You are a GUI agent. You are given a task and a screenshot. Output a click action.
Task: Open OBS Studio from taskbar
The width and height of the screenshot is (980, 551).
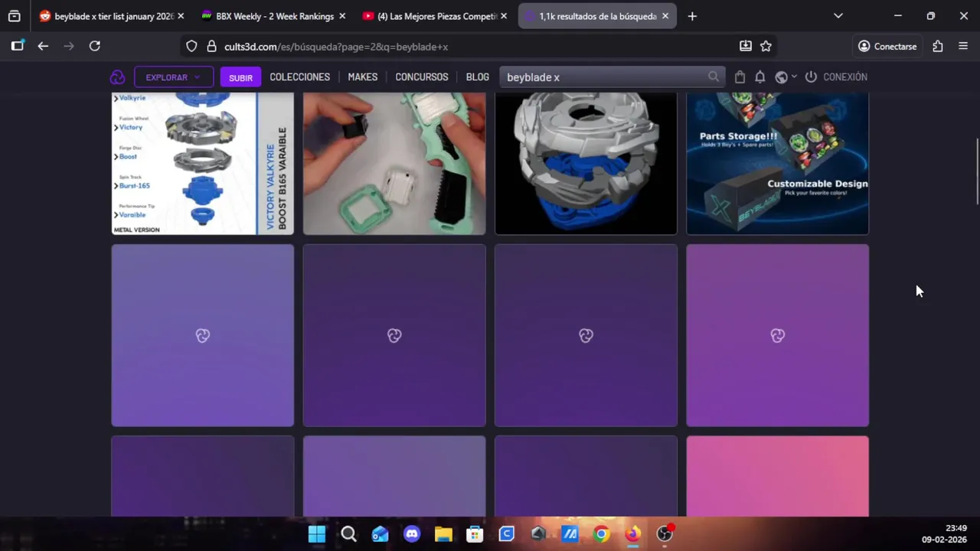(x=665, y=534)
